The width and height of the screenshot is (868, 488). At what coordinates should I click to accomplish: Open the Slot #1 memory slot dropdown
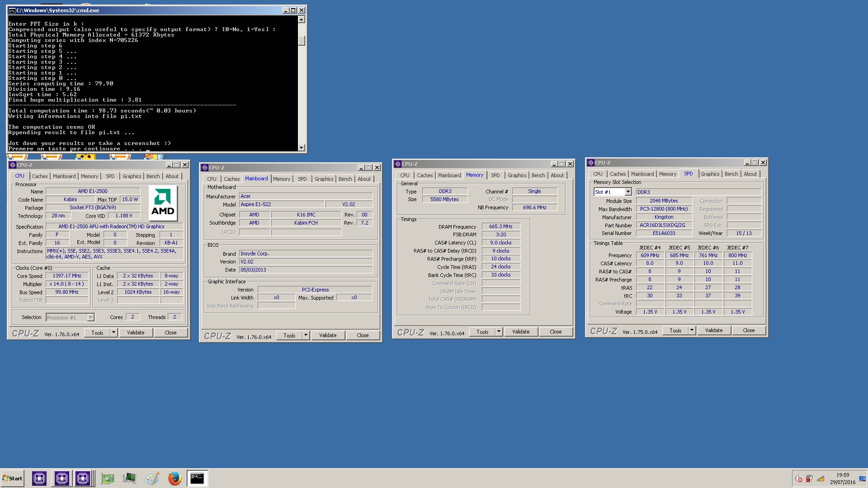pos(628,192)
